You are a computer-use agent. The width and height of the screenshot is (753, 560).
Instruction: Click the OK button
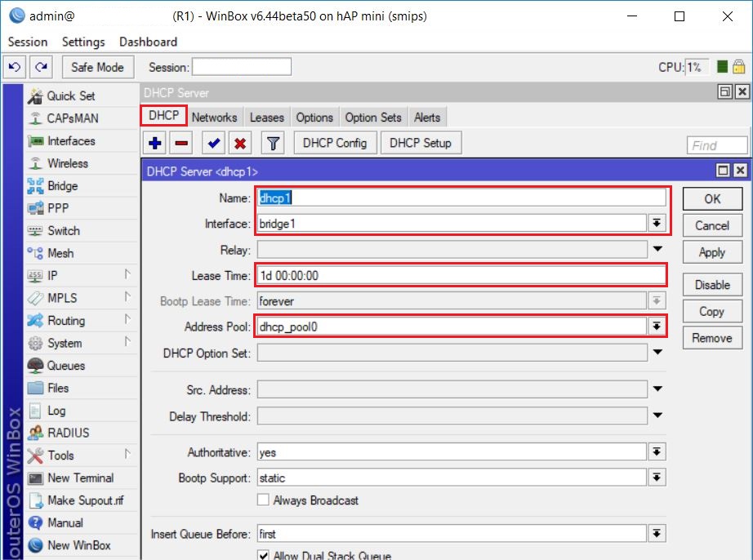(713, 199)
